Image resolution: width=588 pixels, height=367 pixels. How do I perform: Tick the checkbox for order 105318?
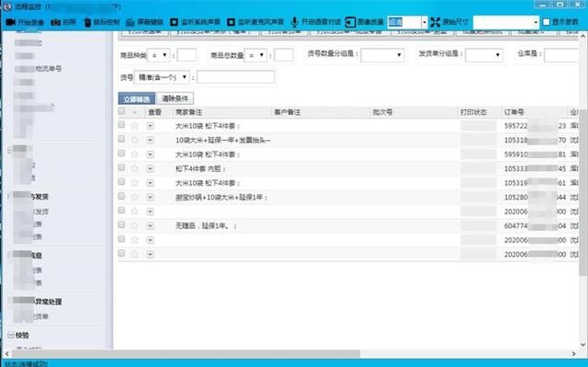(x=121, y=139)
